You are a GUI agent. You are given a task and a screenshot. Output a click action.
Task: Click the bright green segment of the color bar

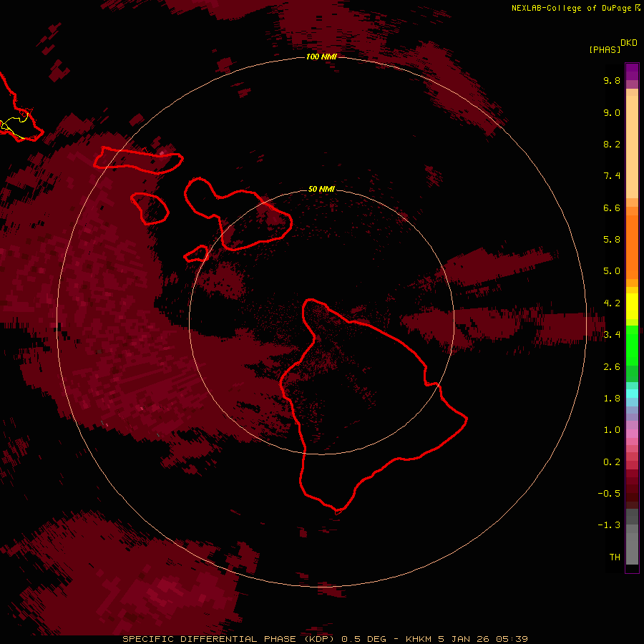632,345
